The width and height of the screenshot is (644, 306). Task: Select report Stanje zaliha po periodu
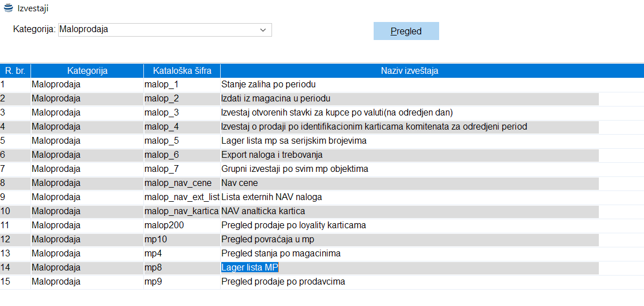[x=264, y=85]
